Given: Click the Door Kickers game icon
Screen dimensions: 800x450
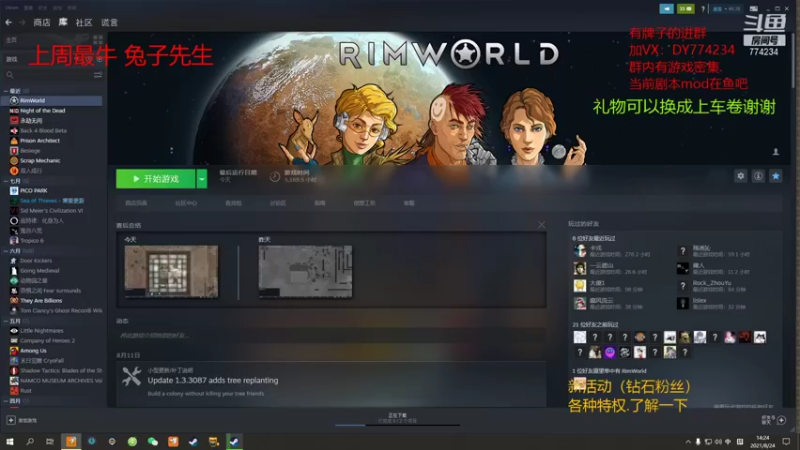Looking at the screenshot, I should (x=14, y=261).
